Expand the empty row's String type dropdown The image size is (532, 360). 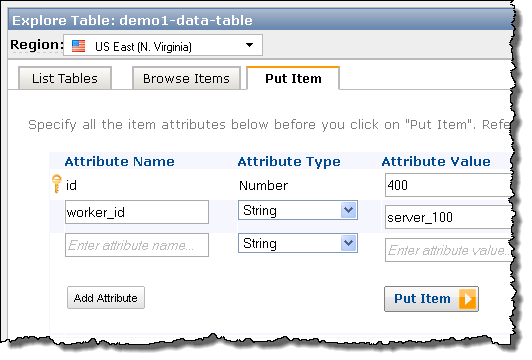pos(298,243)
